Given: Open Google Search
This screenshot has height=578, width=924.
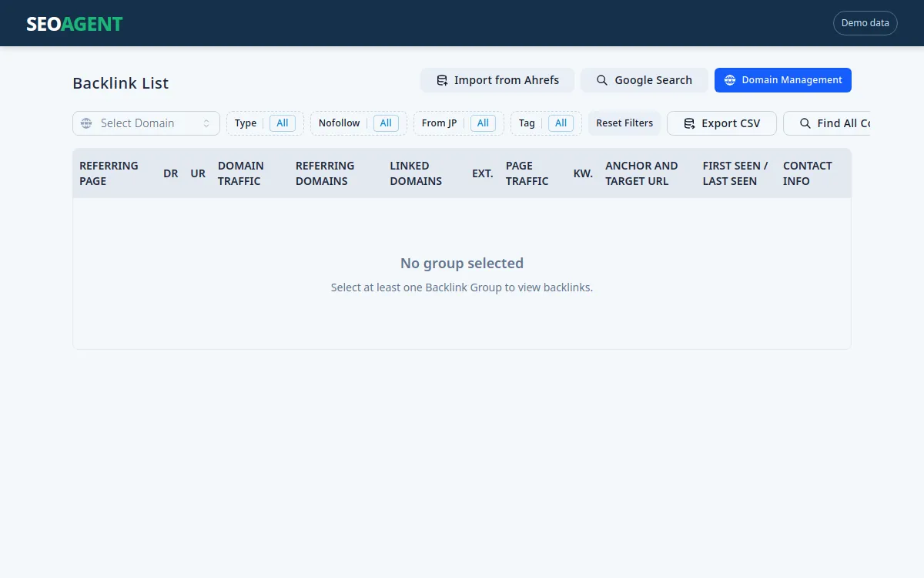Looking at the screenshot, I should pyautogui.click(x=644, y=80).
